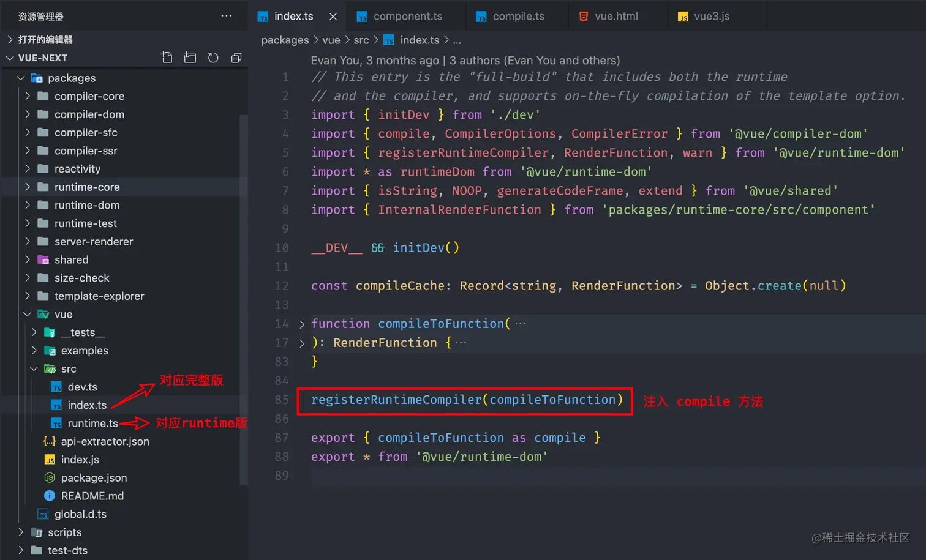Click the TS file icon on the index.ts tab
Viewport: 926px width, 560px height.
tap(263, 17)
